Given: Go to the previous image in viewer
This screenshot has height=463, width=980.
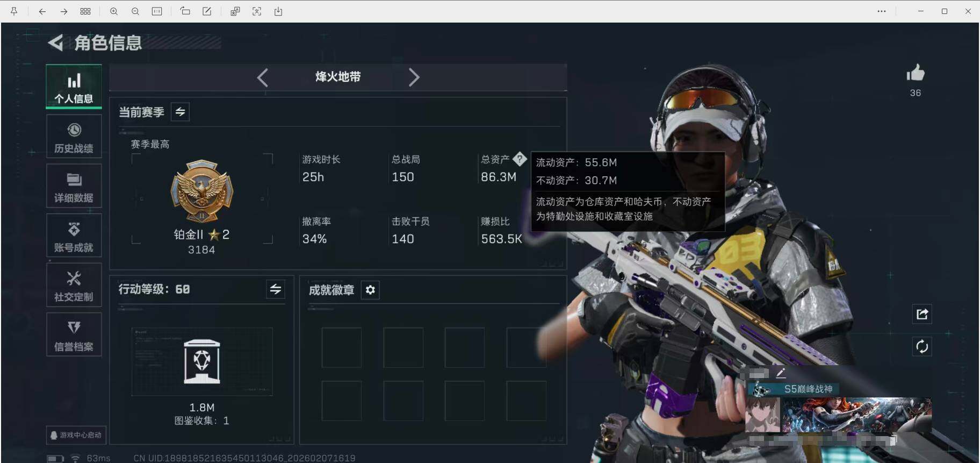Looking at the screenshot, I should coord(42,11).
